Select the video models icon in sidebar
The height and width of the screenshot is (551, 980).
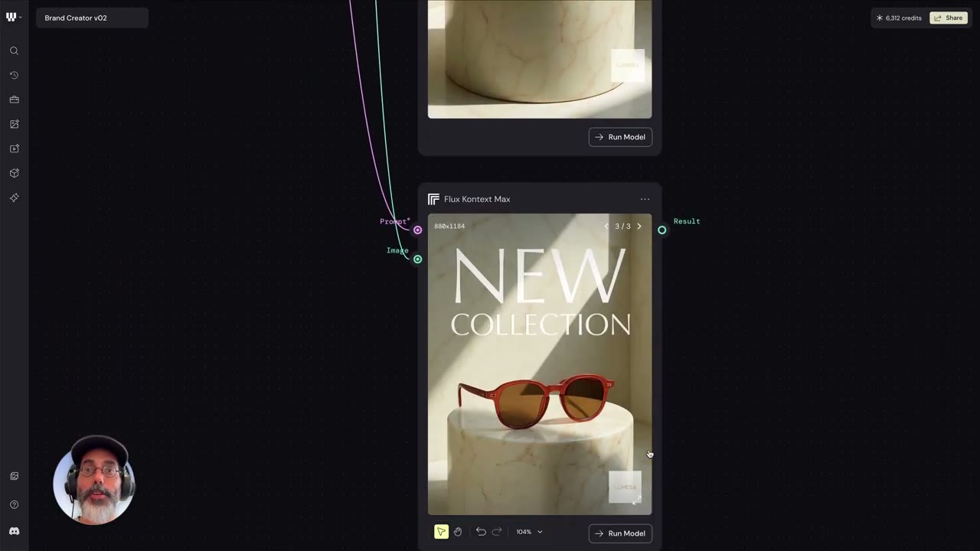click(14, 148)
